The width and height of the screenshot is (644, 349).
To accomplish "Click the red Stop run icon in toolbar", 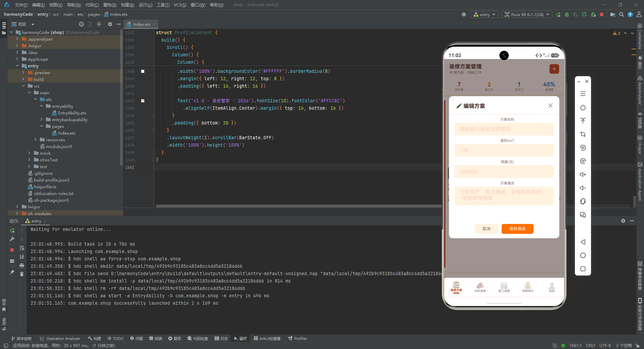I will 602,14.
